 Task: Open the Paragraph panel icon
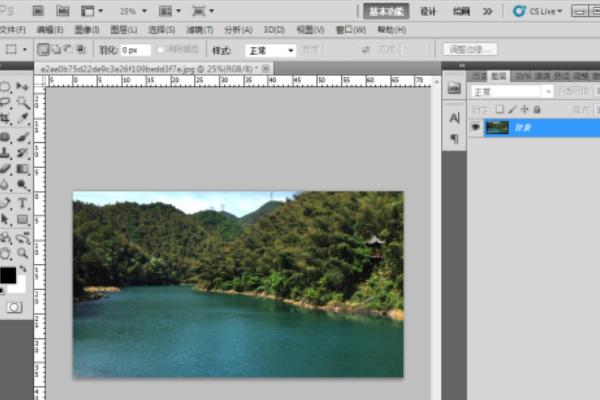[454, 139]
